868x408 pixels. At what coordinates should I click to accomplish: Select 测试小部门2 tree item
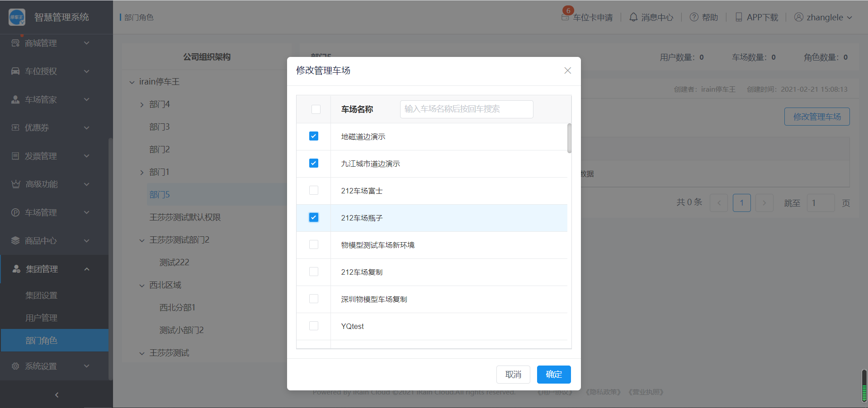tap(181, 330)
